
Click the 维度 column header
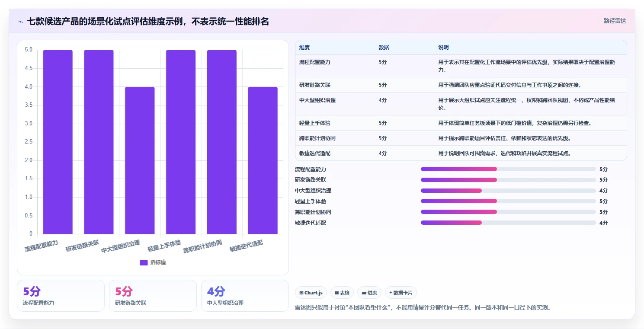pos(304,47)
